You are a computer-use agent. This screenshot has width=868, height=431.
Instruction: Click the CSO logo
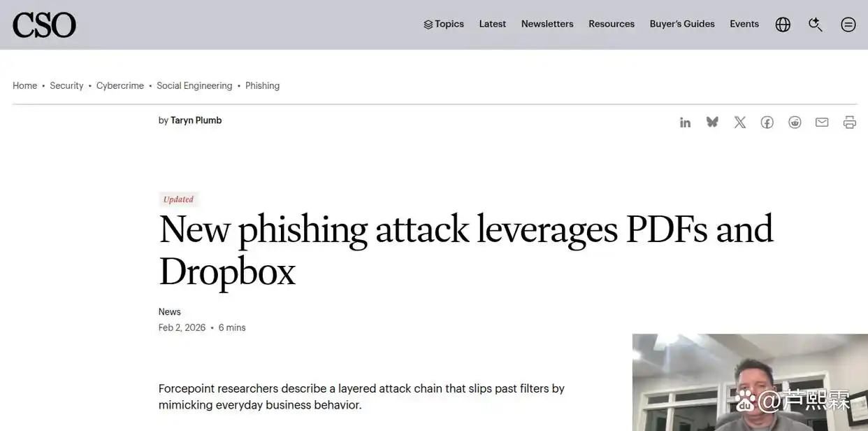tap(44, 25)
